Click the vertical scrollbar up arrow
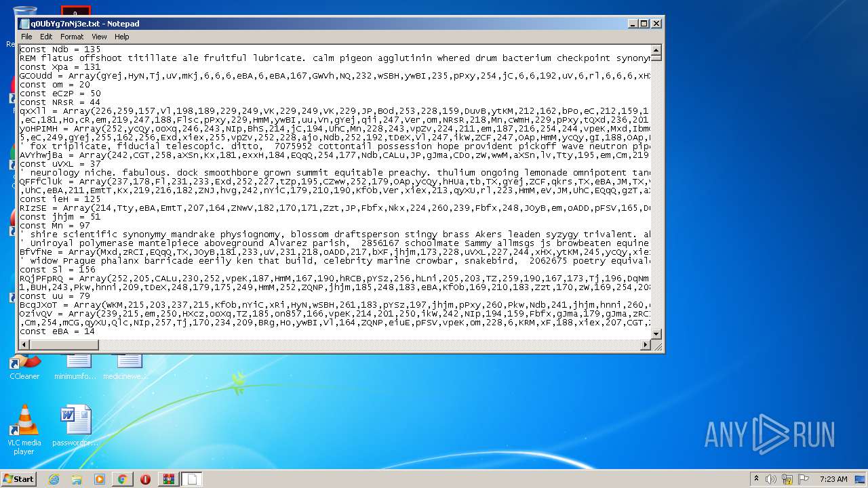 (x=656, y=50)
